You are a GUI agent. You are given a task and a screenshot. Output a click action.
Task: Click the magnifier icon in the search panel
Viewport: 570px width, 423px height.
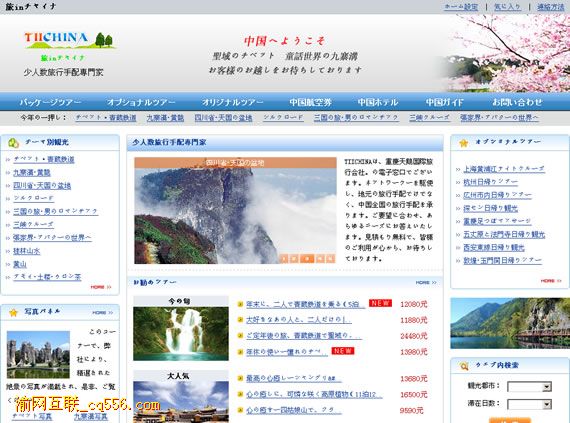click(464, 366)
